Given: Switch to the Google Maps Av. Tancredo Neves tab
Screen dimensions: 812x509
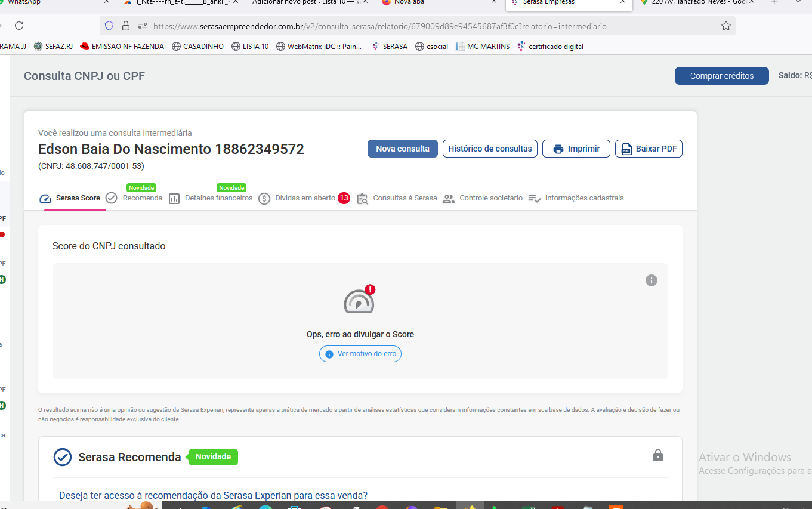Looking at the screenshot, I should pyautogui.click(x=698, y=2).
